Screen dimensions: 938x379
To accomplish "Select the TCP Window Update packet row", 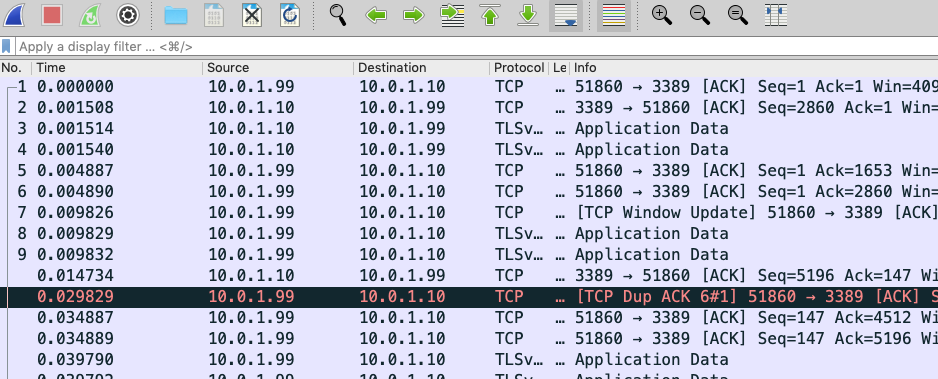I will pyautogui.click(x=469, y=212).
